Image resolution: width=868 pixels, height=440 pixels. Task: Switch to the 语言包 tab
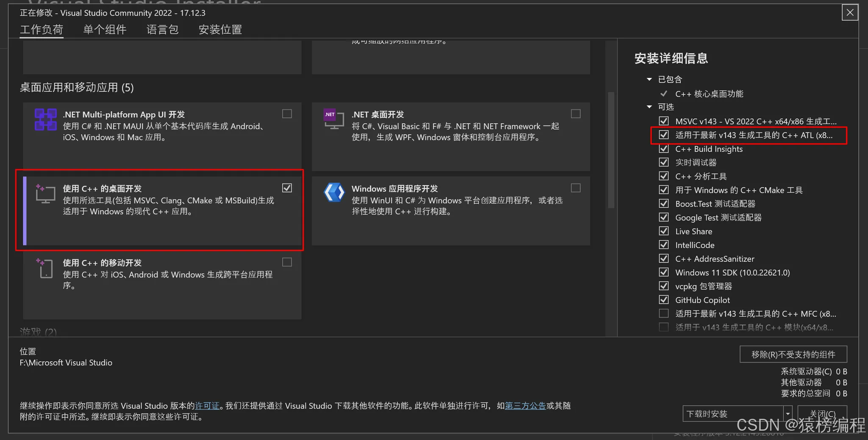click(162, 30)
